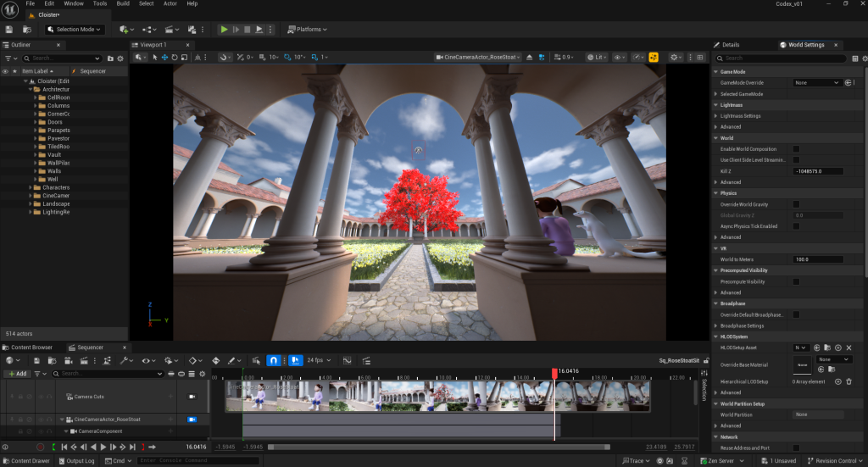Open the GameMode Override dropdown

point(816,83)
